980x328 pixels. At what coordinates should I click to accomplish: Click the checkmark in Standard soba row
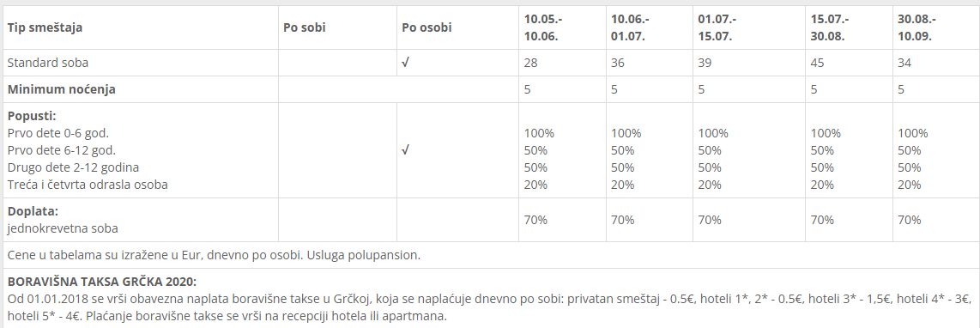click(406, 63)
